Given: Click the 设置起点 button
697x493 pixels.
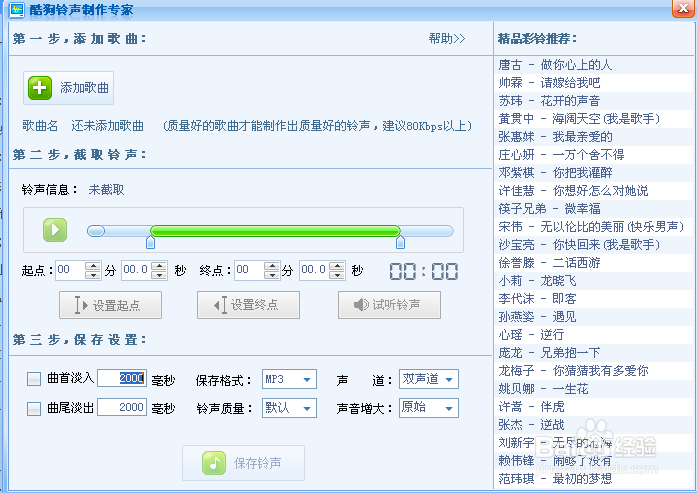Looking at the screenshot, I should point(110,305).
